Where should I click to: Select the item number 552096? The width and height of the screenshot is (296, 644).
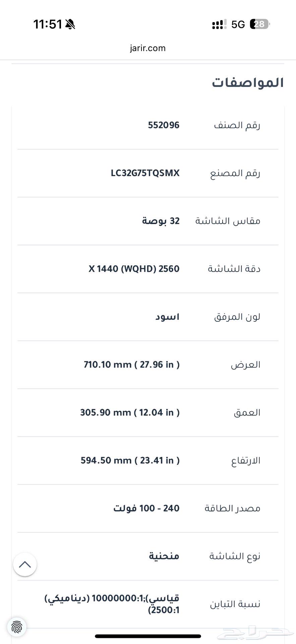tap(164, 125)
